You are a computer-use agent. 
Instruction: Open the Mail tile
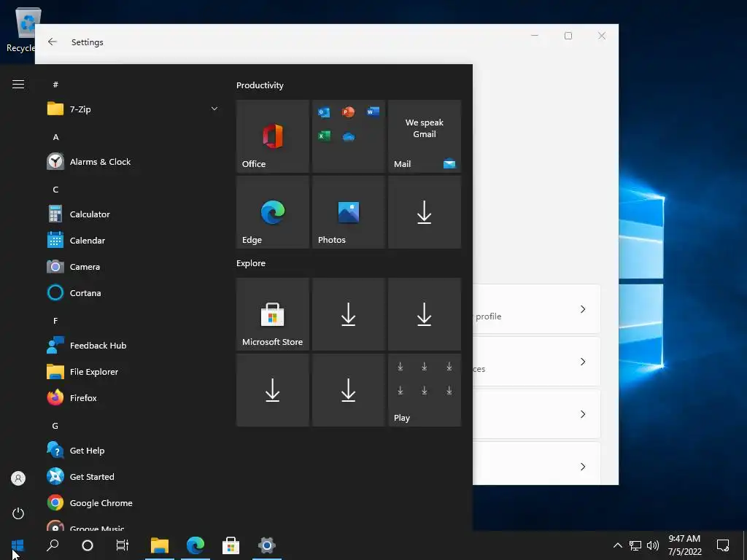pos(425,136)
